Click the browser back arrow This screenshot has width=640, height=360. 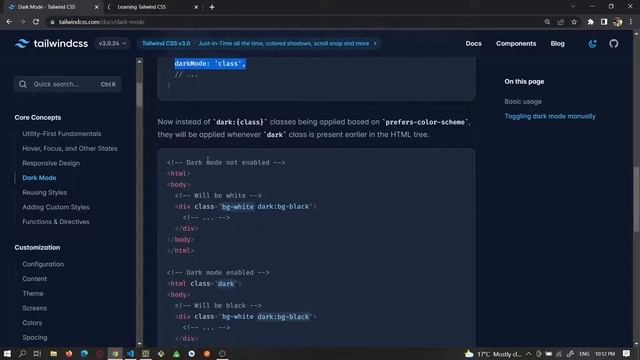9,22
